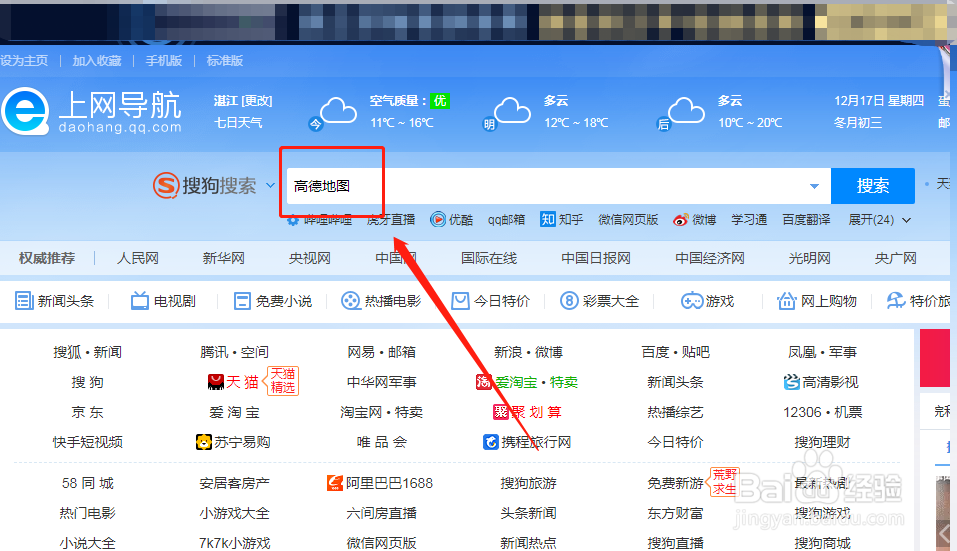Click the 爱淘宝 red 淘 icon

tap(483, 382)
